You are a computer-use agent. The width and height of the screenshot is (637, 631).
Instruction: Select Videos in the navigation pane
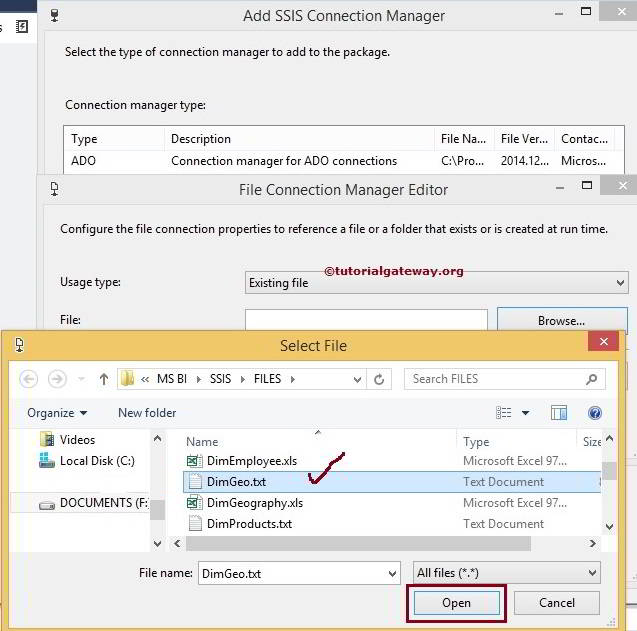coord(77,439)
